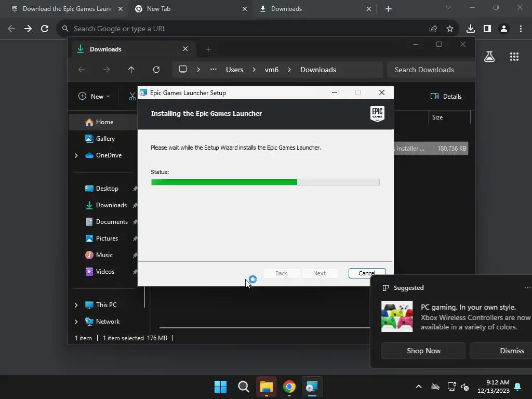
Task: Toggle Chrome side panel
Action: [487, 29]
